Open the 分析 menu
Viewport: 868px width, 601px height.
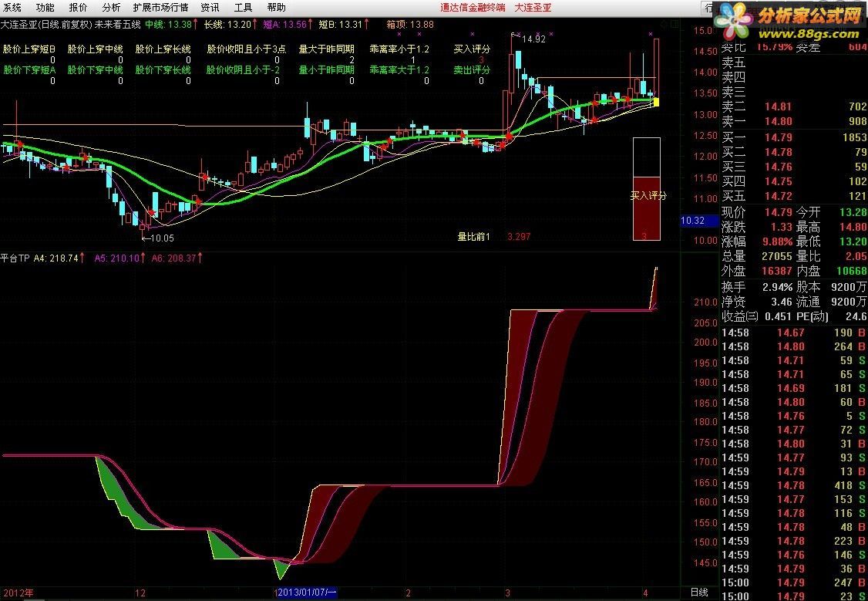coord(111,7)
